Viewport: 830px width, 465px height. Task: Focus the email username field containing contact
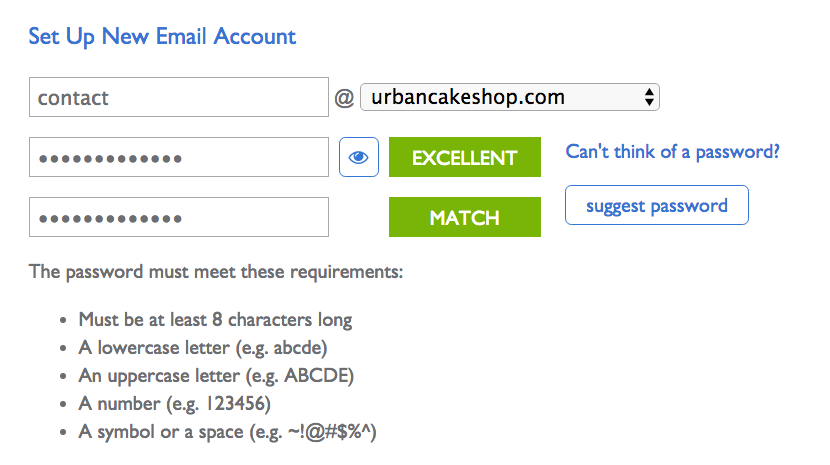[x=179, y=97]
